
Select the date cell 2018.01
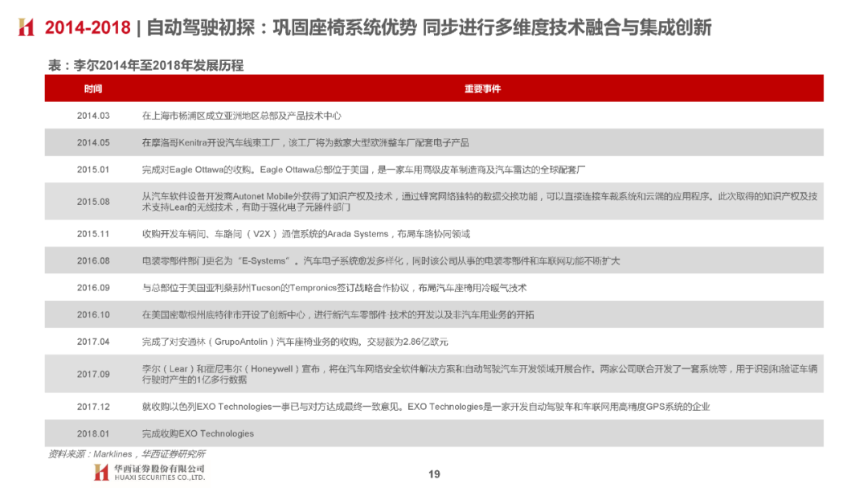93,433
